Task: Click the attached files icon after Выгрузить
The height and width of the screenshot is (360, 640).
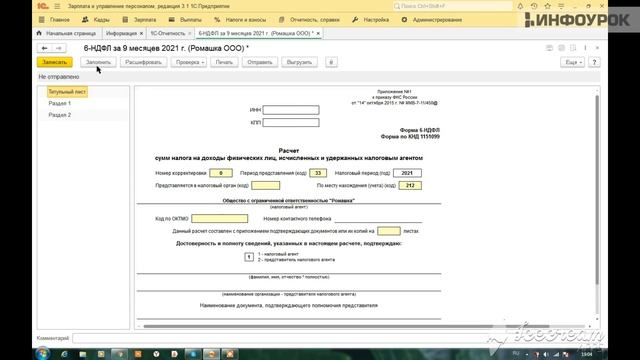Action: click(x=331, y=62)
